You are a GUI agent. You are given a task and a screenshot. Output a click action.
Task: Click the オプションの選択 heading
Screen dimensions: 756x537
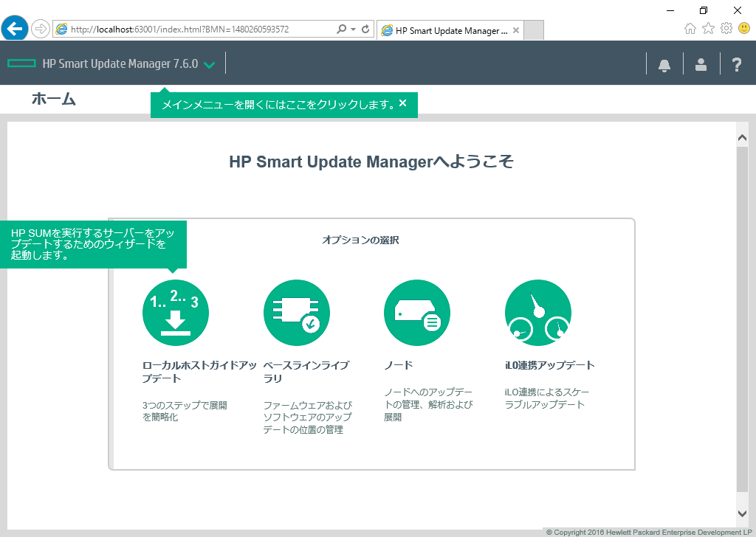(x=360, y=240)
